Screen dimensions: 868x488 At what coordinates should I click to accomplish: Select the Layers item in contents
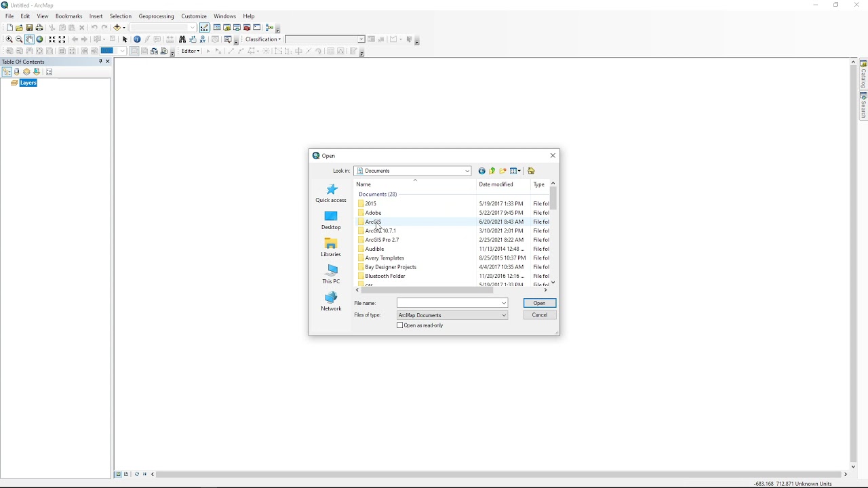click(x=28, y=83)
